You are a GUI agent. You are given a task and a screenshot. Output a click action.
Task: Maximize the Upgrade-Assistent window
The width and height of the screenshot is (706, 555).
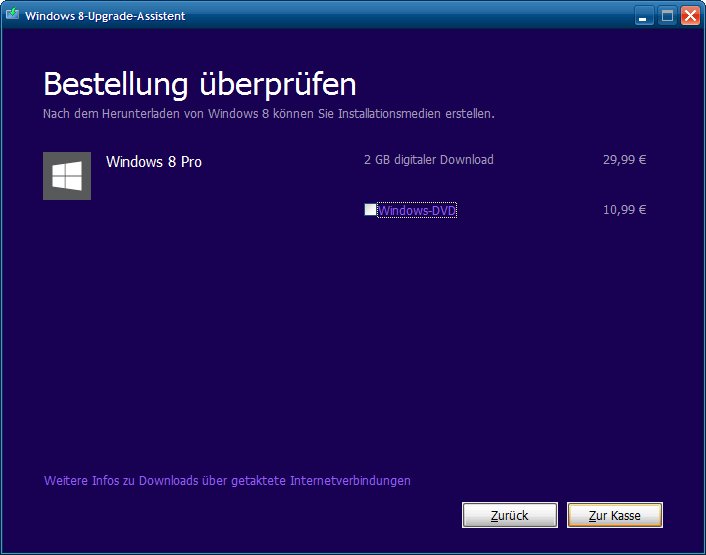667,16
